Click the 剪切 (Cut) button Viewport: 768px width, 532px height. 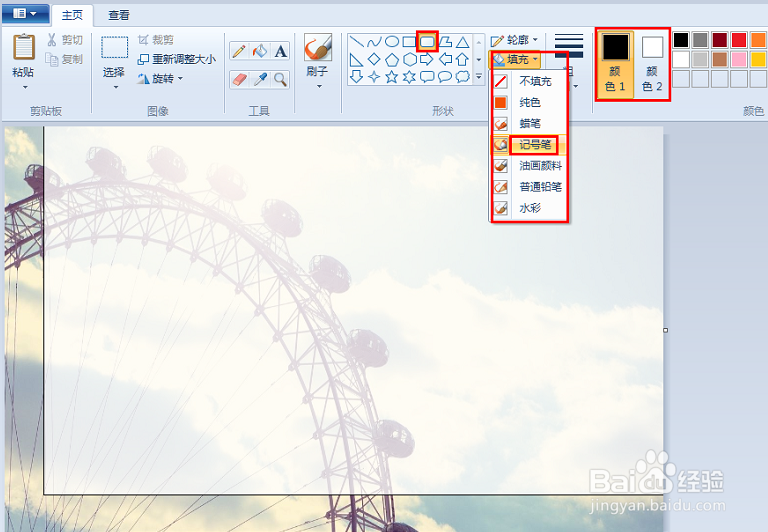(x=65, y=40)
